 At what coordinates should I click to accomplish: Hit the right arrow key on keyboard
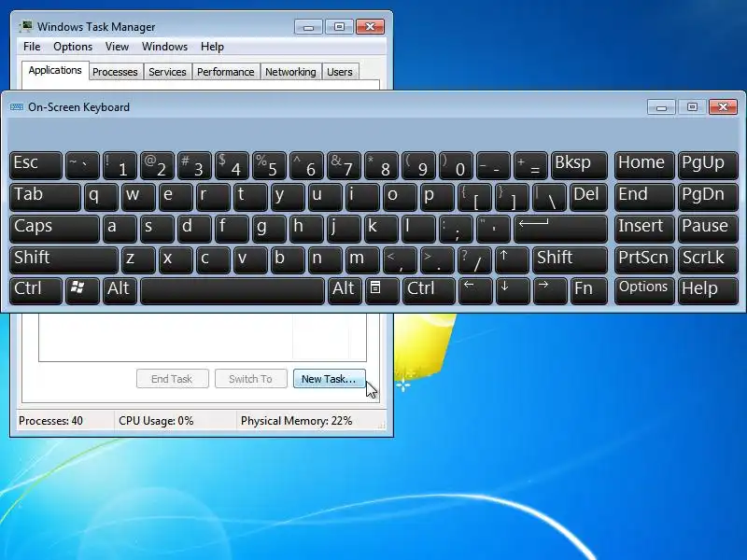(x=550, y=290)
